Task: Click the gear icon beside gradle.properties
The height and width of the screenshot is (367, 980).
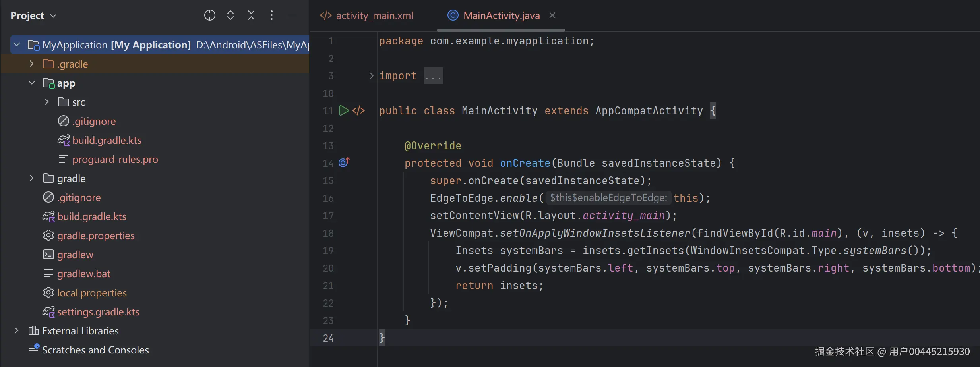Action: coord(48,235)
